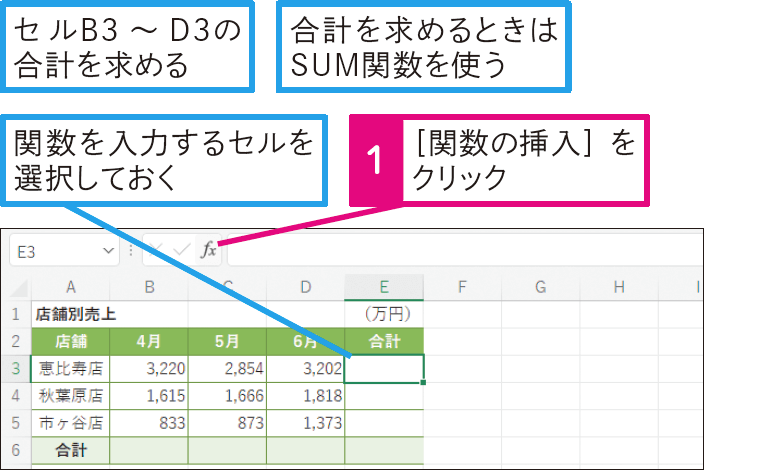Click the 店舗 header cell
The image size is (783, 470).
[x=70, y=342]
